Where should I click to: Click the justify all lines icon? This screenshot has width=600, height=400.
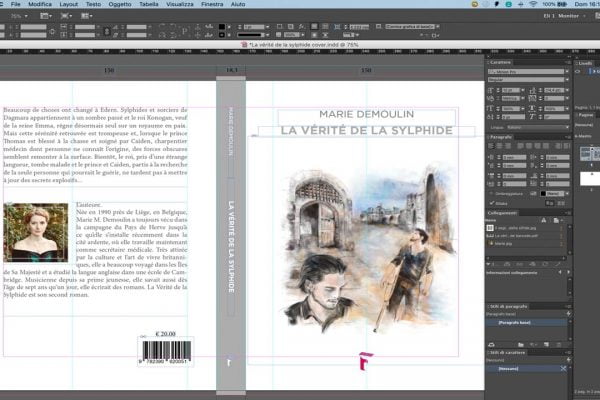[x=546, y=146]
